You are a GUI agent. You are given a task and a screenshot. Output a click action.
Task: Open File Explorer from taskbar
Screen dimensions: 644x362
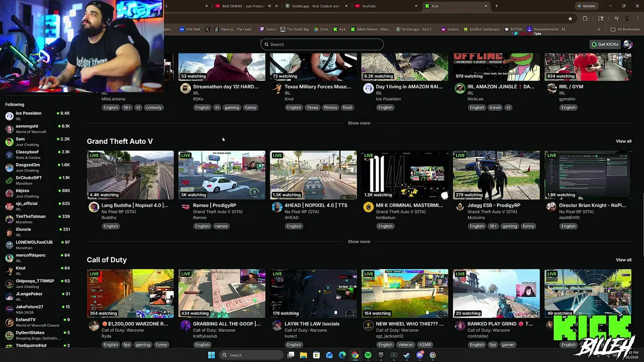coord(303,355)
